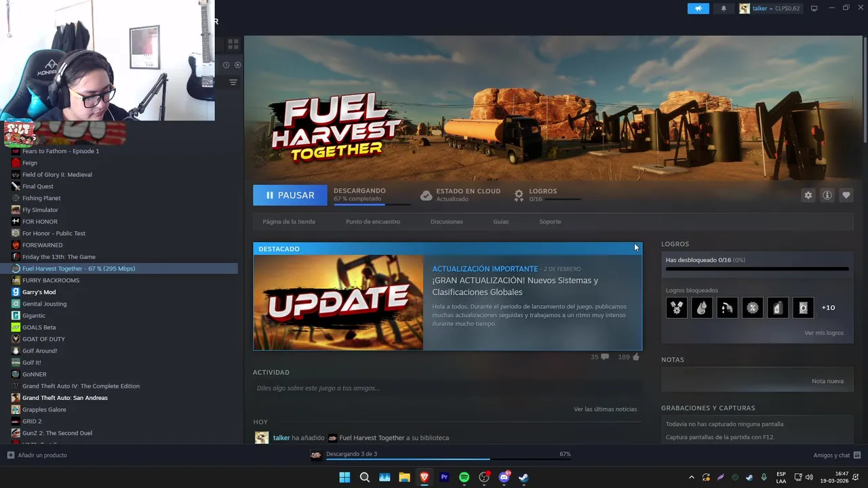Viewport: 868px width, 488px height.
Task: Open the 35 comments icon on the news
Action: 599,357
